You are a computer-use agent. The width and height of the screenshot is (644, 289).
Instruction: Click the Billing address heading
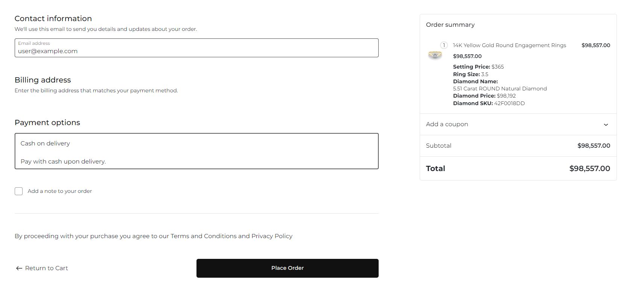tap(43, 80)
